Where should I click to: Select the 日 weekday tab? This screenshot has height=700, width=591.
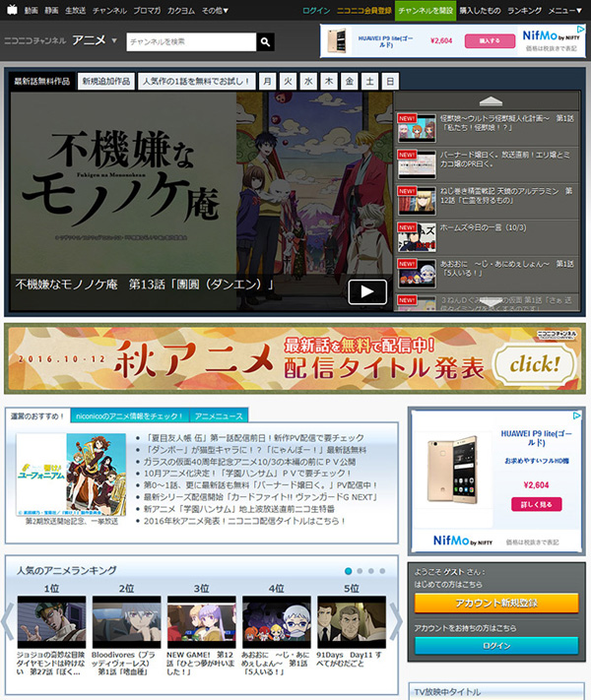click(390, 82)
